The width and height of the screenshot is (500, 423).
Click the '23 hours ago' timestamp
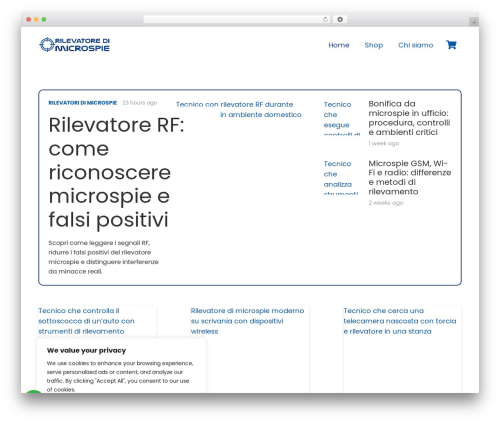click(140, 103)
